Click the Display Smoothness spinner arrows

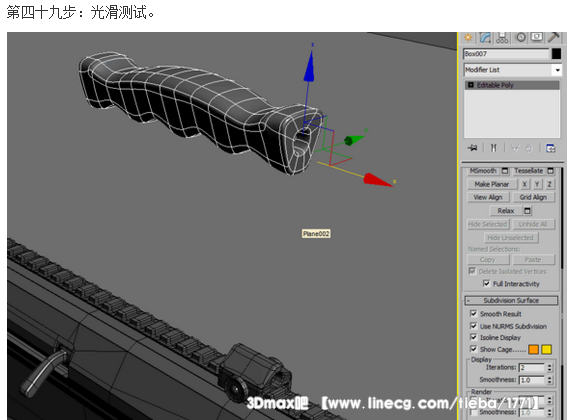pyautogui.click(x=550, y=380)
